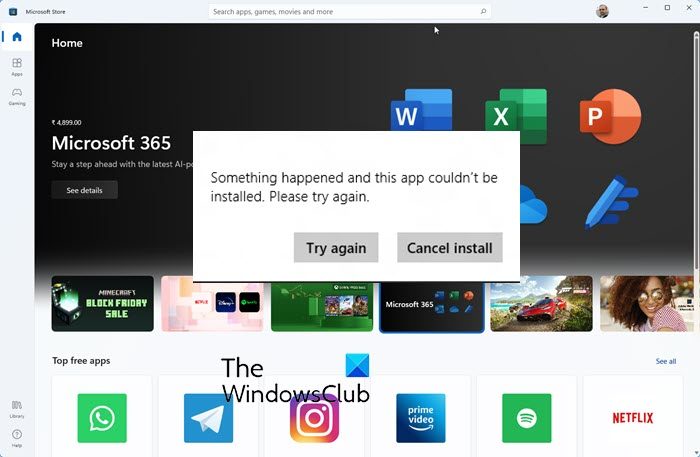Click the Cancel install button
Viewport: 700px width, 457px height.
click(450, 248)
